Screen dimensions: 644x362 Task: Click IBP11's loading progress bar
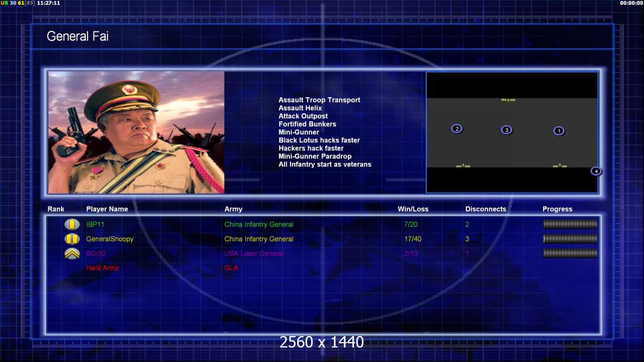point(570,224)
